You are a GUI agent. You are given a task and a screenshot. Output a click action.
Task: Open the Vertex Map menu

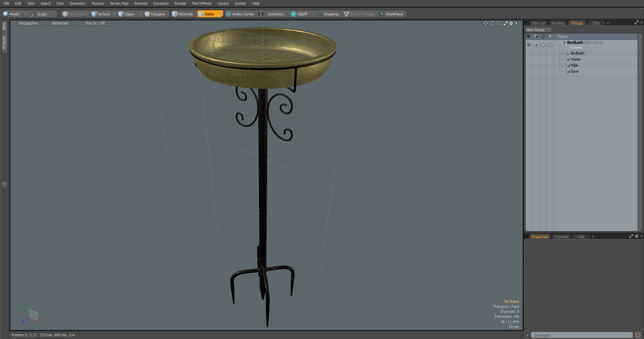point(119,3)
